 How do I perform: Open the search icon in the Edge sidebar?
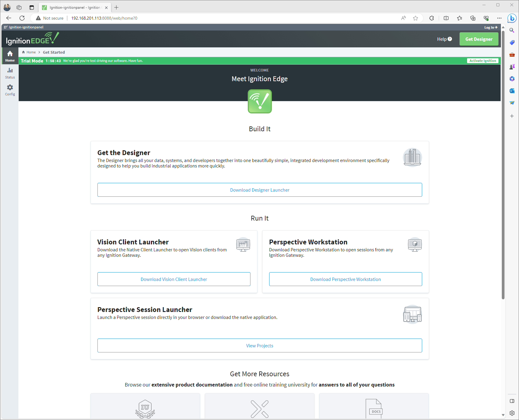pyautogui.click(x=512, y=30)
